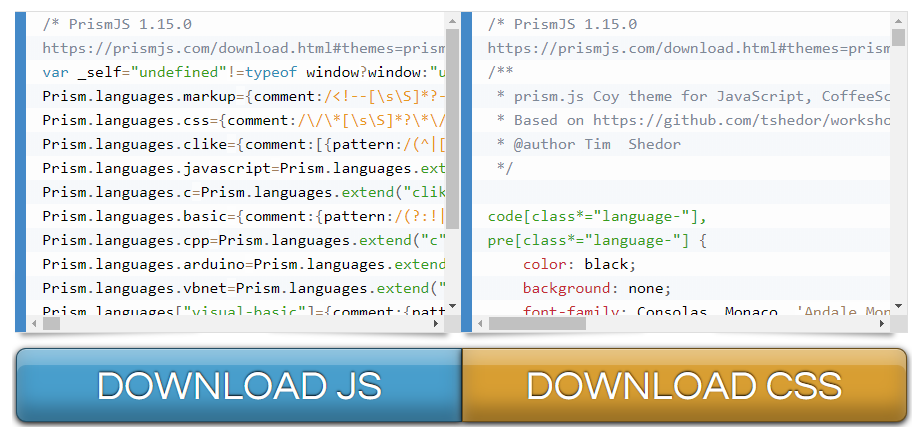Click the 'color: black;' CSS line
The width and height of the screenshot is (921, 442).
[579, 265]
